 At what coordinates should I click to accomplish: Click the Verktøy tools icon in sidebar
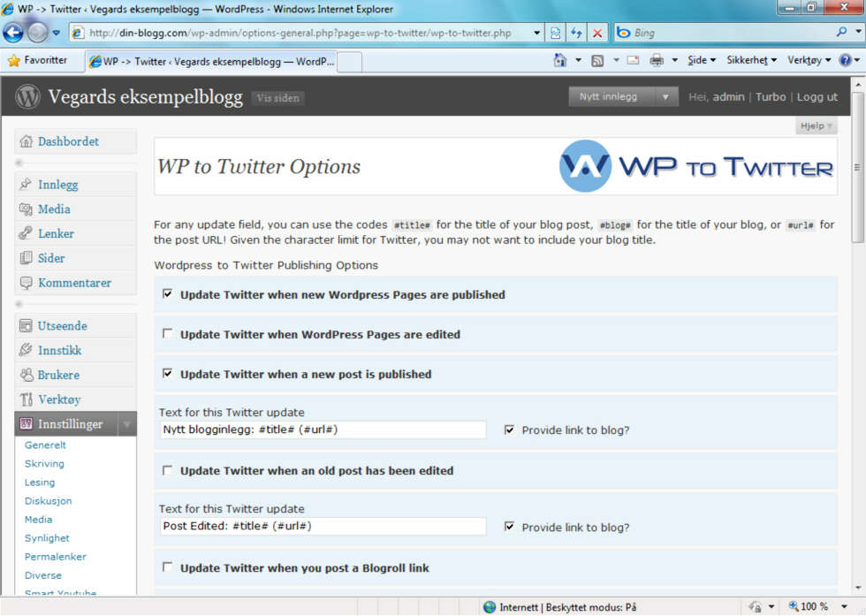tap(26, 399)
